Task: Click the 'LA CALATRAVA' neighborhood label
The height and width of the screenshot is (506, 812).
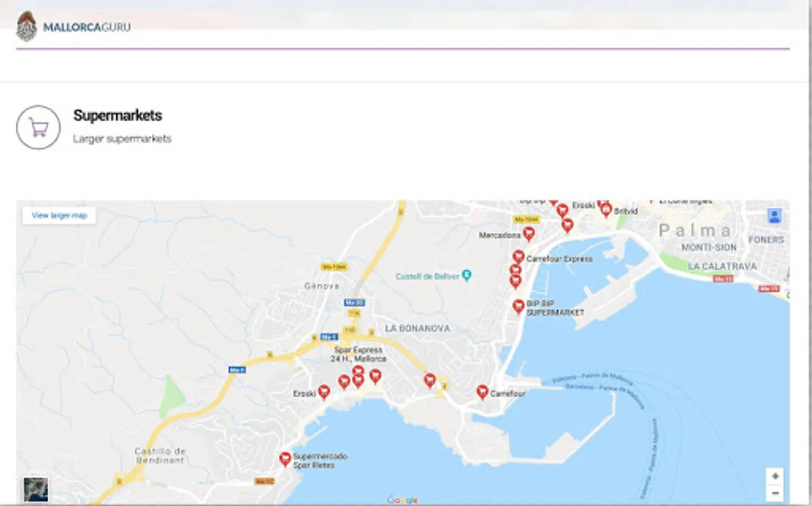Action: (x=722, y=266)
